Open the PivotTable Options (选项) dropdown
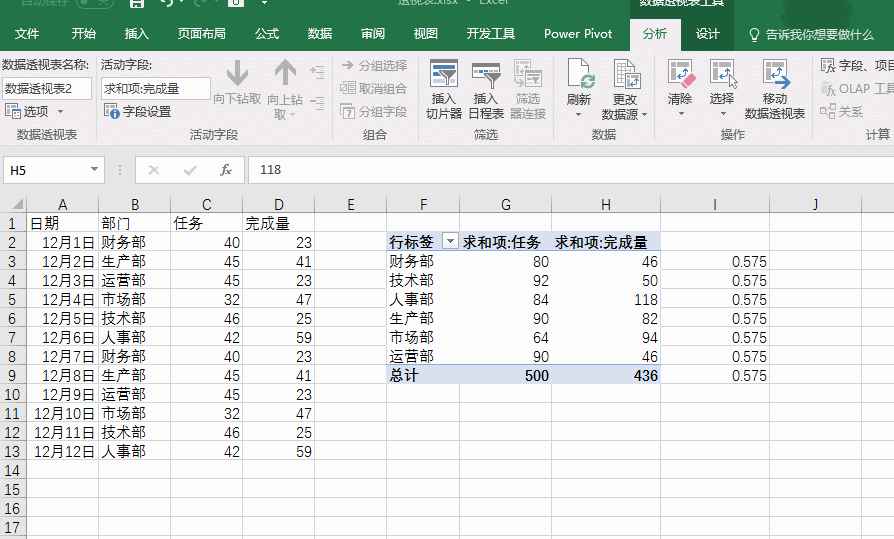894x539 pixels. (28, 112)
